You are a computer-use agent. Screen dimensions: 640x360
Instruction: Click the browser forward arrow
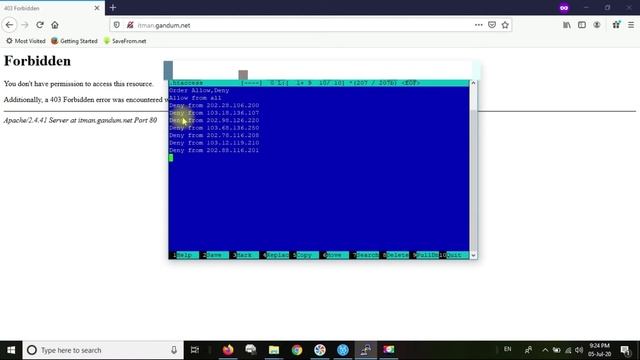pos(25,25)
